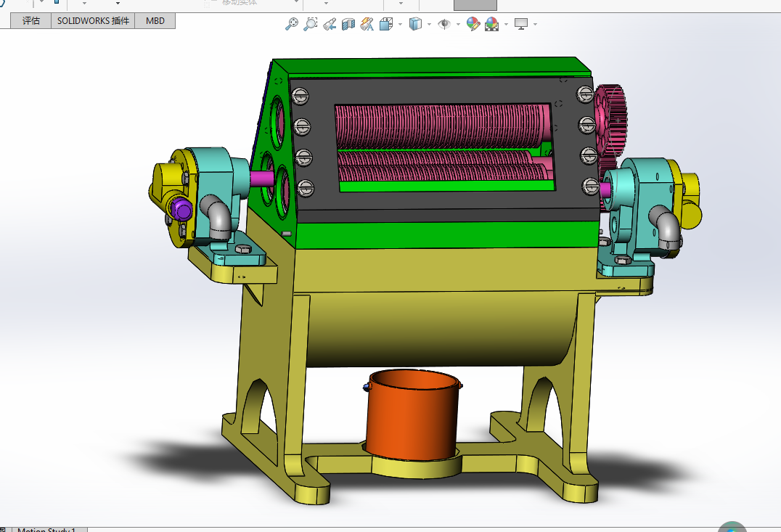Open the Apply Scene dropdown arrow

pyautogui.click(x=506, y=24)
